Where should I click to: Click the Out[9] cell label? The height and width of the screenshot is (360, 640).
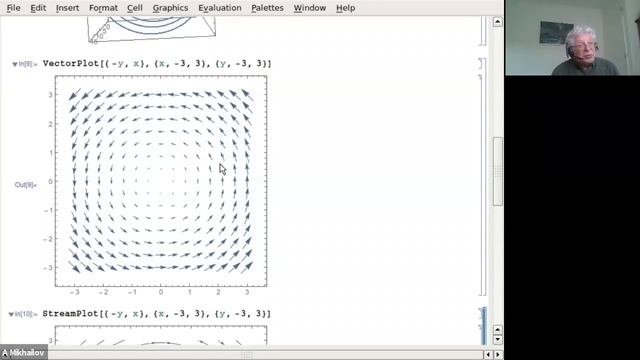25,185
